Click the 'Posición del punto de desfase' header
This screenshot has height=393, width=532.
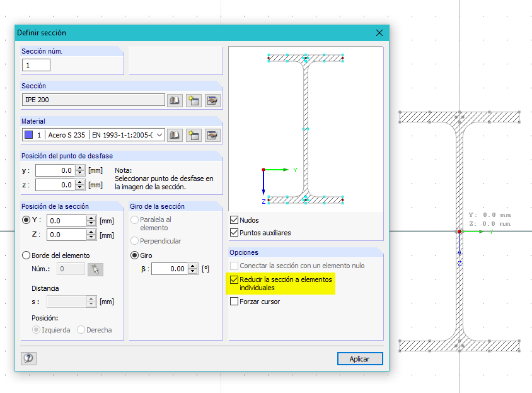point(67,156)
